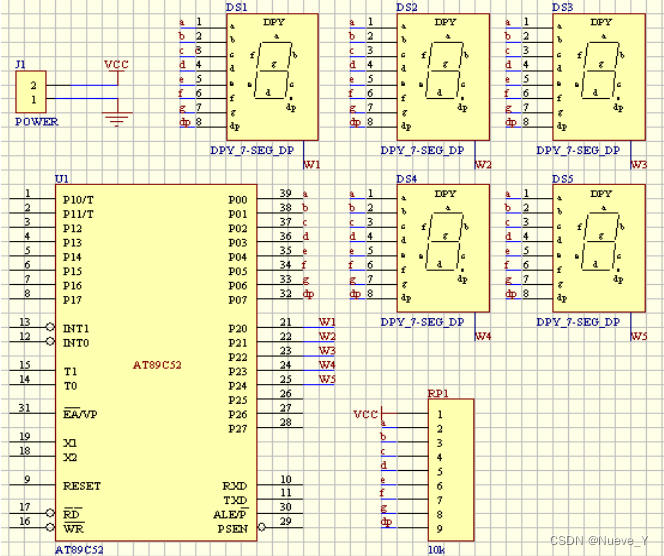Click the INT0 pin name on U1

76,343
